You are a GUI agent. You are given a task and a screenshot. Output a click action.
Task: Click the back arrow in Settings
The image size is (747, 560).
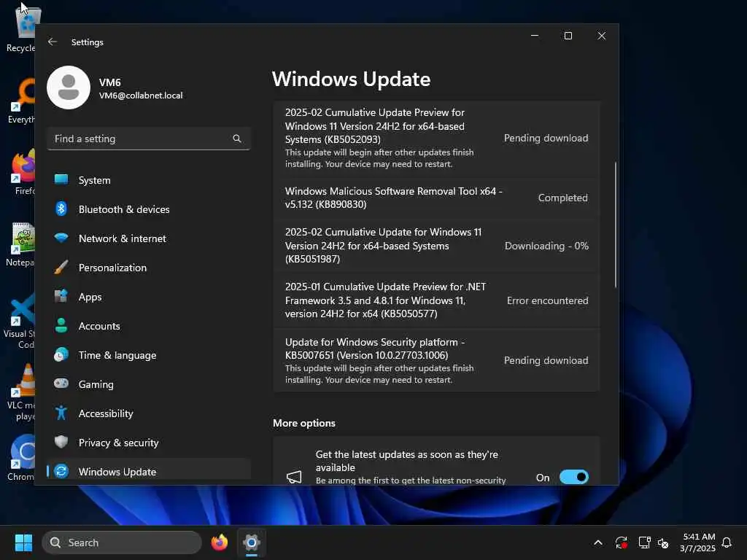pos(53,42)
